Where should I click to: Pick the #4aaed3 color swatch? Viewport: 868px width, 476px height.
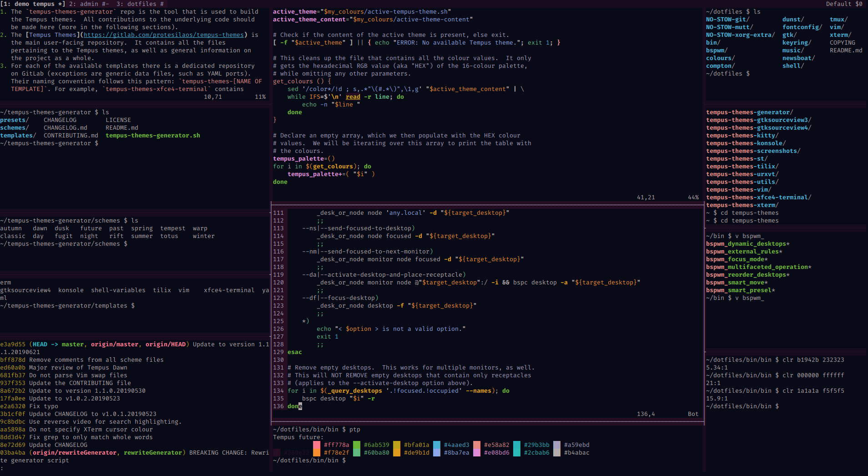click(437, 445)
